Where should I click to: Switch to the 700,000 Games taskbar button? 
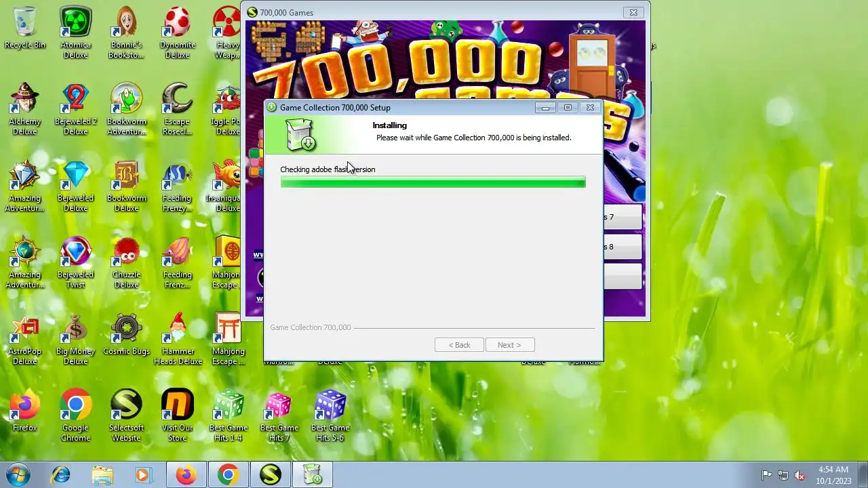click(270, 475)
